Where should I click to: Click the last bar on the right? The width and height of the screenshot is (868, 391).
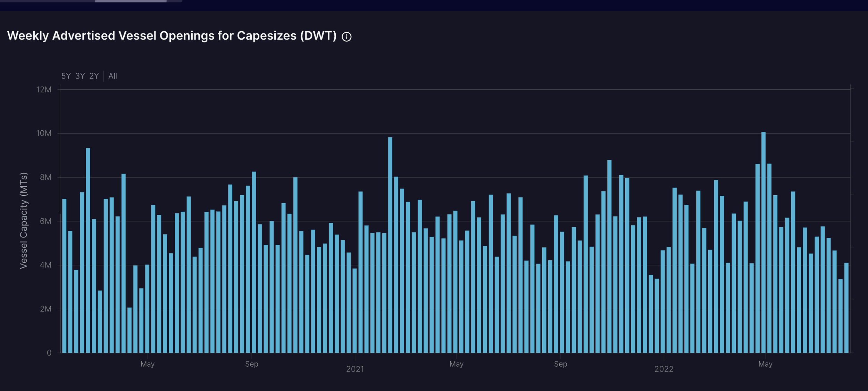pos(846,309)
